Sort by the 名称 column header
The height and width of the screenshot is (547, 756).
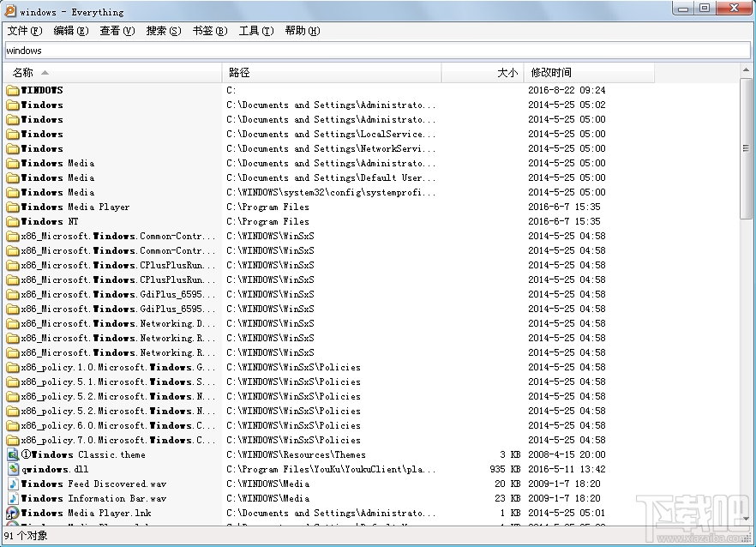[x=113, y=73]
